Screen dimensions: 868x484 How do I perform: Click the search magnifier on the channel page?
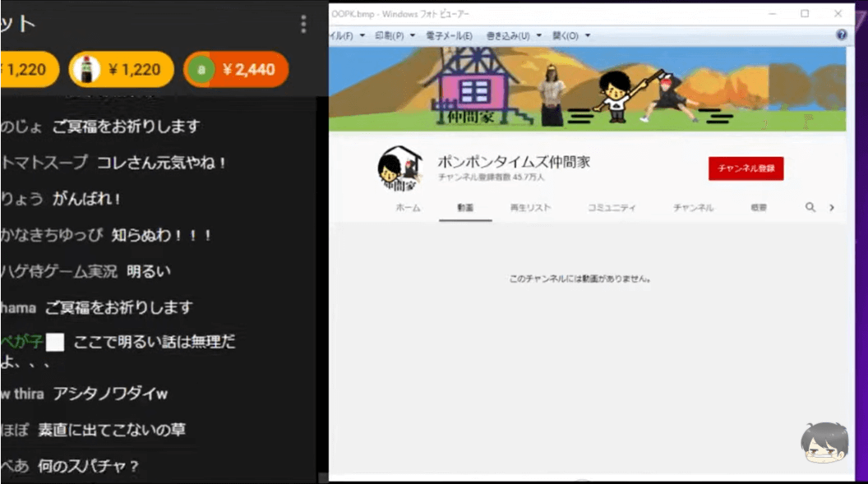coord(810,207)
